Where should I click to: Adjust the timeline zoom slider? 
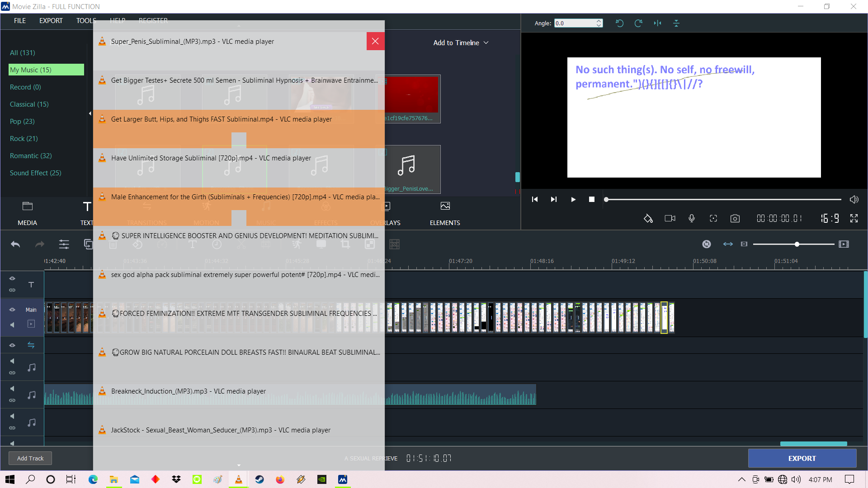coord(797,244)
